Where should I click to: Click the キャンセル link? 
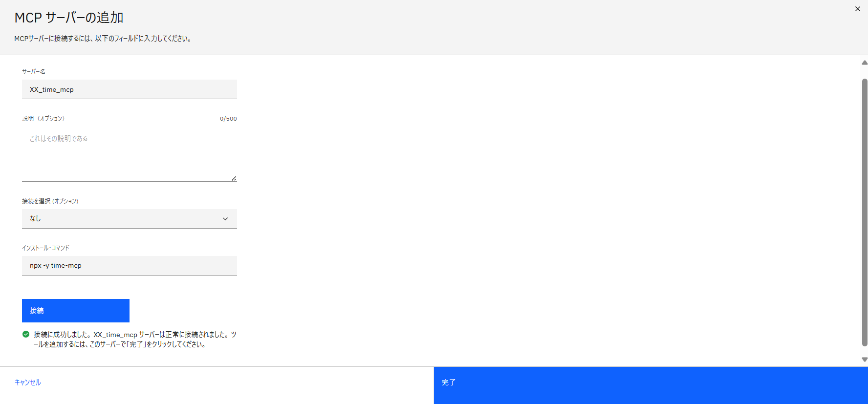pos(28,383)
